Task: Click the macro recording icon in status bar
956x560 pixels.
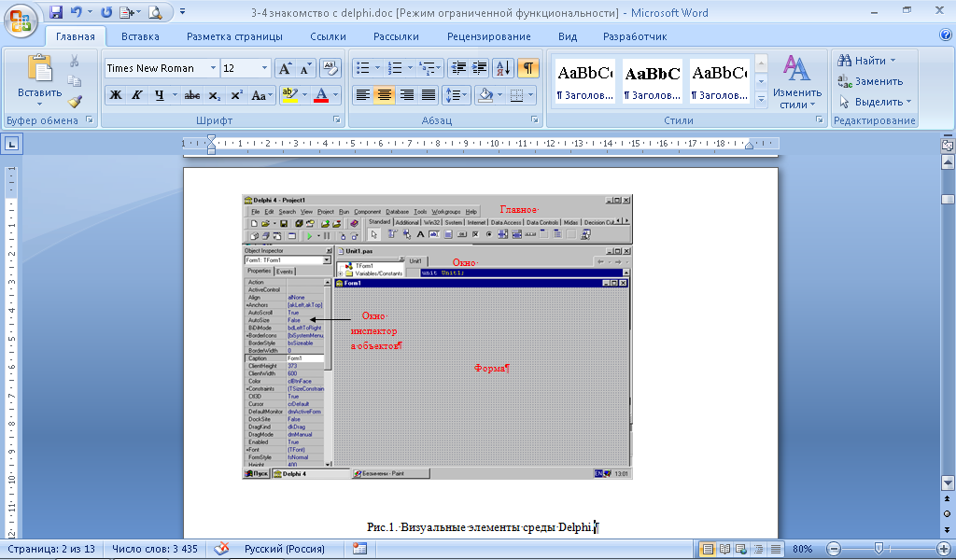Action: tap(359, 549)
